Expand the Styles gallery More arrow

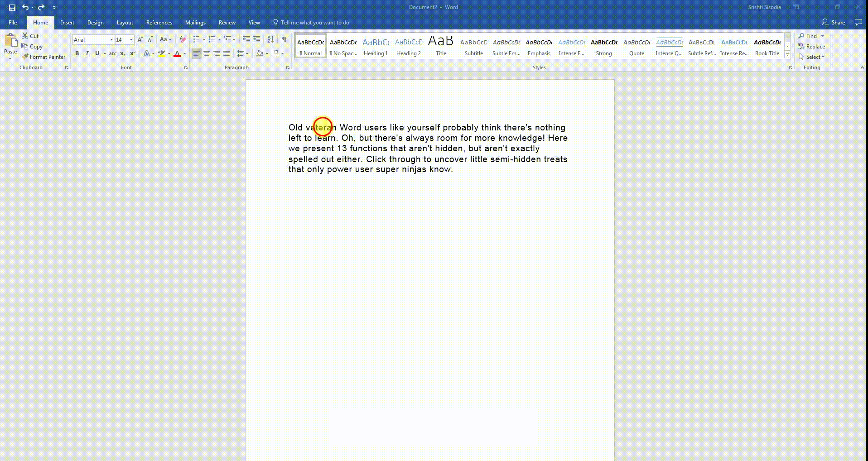pos(787,55)
